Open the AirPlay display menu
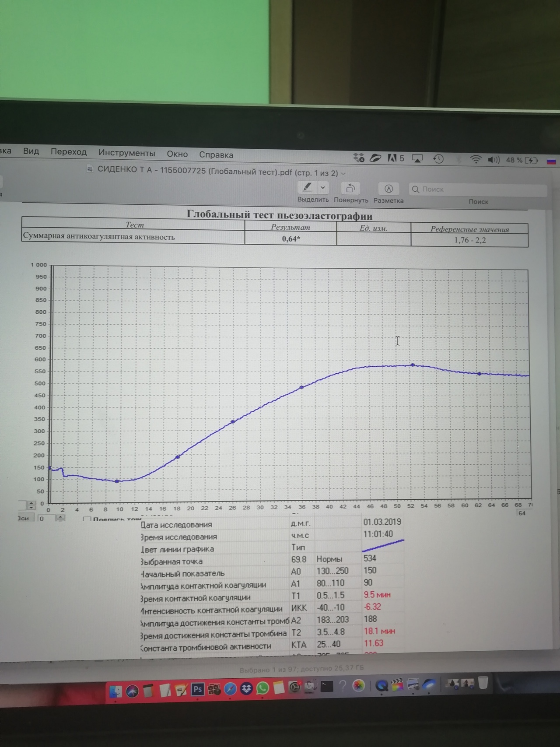Image resolution: width=560 pixels, height=747 pixels. (x=417, y=159)
